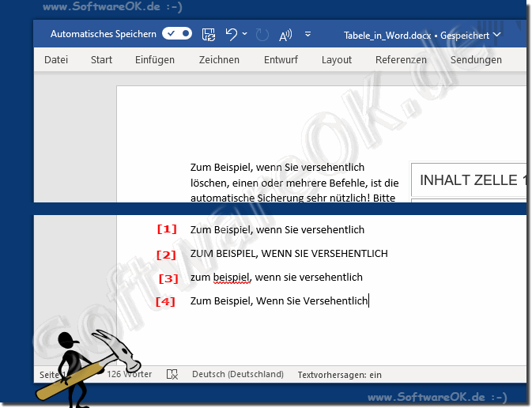The width and height of the screenshot is (532, 408).
Task: Click the greyed Redo icon
Action: [262, 35]
